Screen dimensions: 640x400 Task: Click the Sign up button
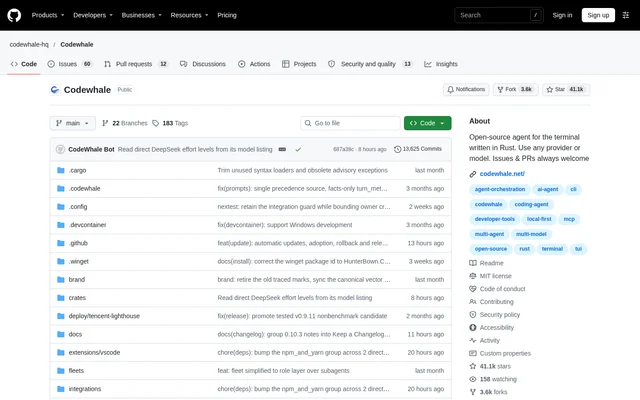pos(598,15)
